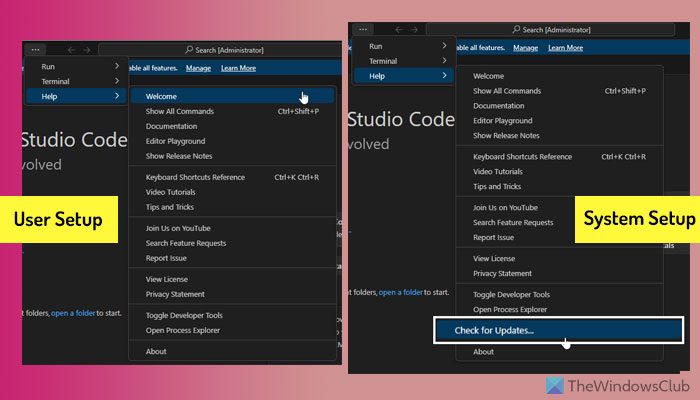Screen dimensions: 700x400
Task: Select View License in User Setup menu
Action: [x=232, y=279]
